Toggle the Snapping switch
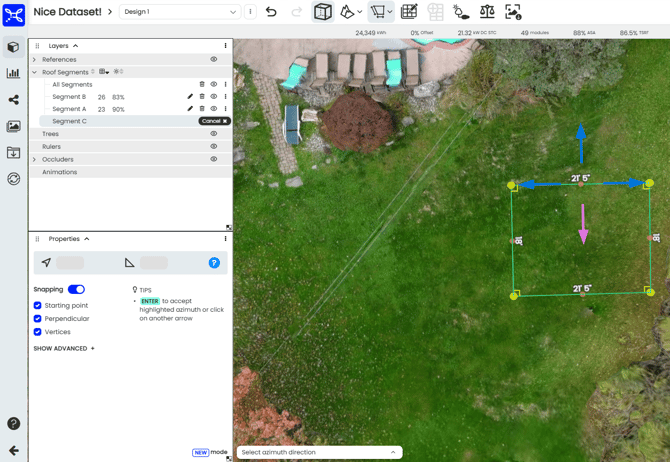Viewport: 670px width, 462px height. (76, 289)
